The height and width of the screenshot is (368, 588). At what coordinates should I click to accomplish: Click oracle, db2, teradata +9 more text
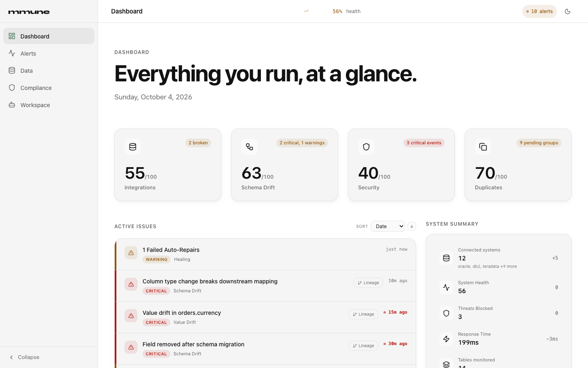click(x=488, y=267)
